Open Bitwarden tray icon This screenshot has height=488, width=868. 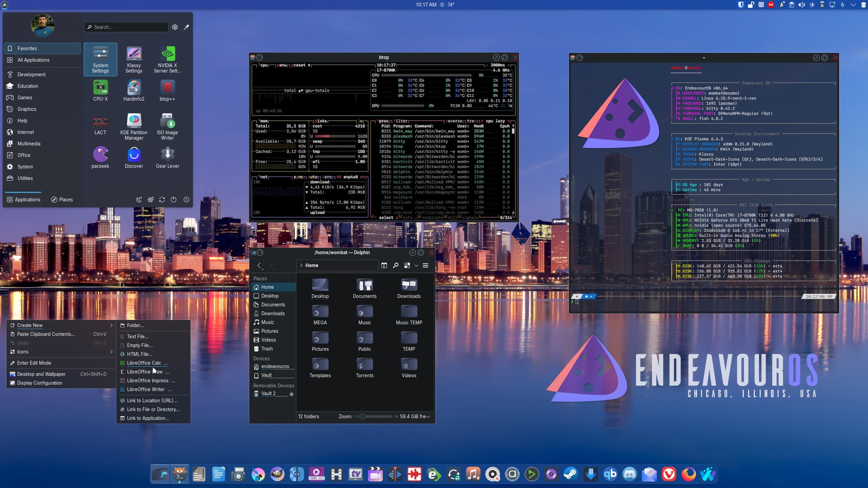(x=741, y=5)
